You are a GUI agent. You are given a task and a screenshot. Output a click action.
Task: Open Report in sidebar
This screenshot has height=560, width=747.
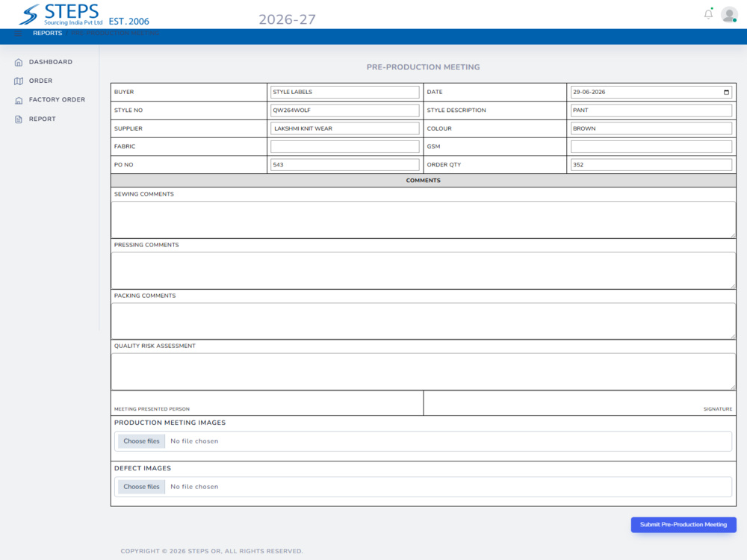coord(43,119)
